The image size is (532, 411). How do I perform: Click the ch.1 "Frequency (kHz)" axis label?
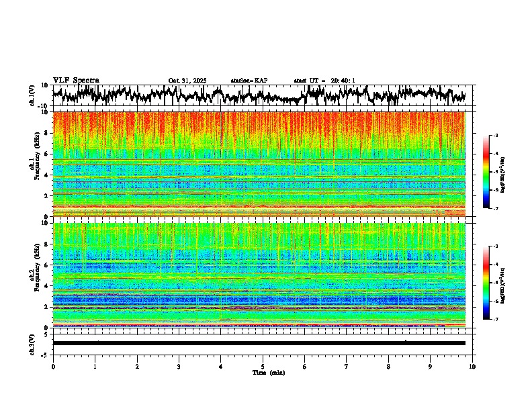click(x=37, y=156)
